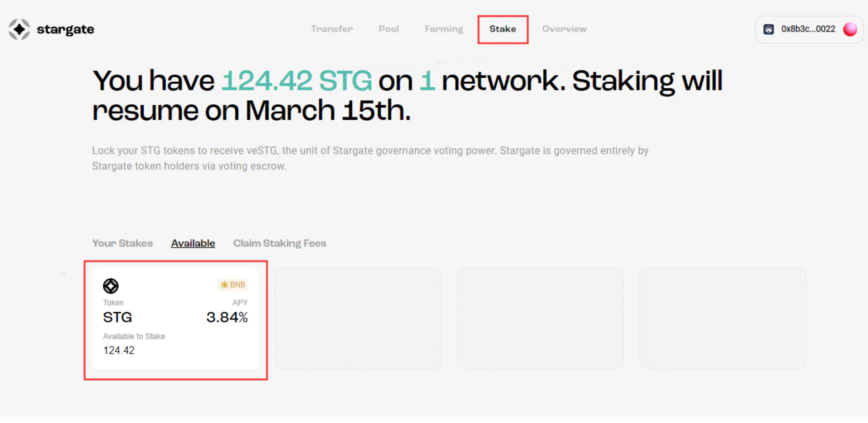Click the first empty placeholder card
This screenshot has width=868, height=423.
point(358,318)
